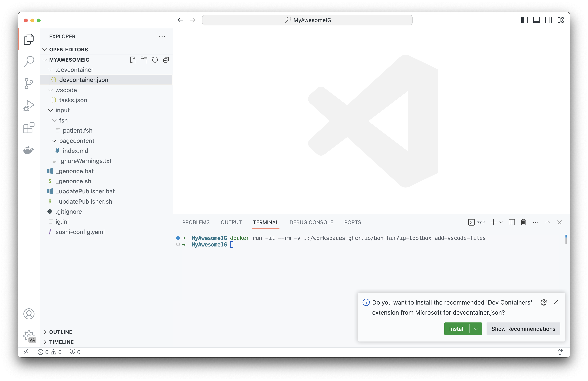Open the Install button dropdown arrow
Viewport: 588px width, 381px height.
point(476,329)
